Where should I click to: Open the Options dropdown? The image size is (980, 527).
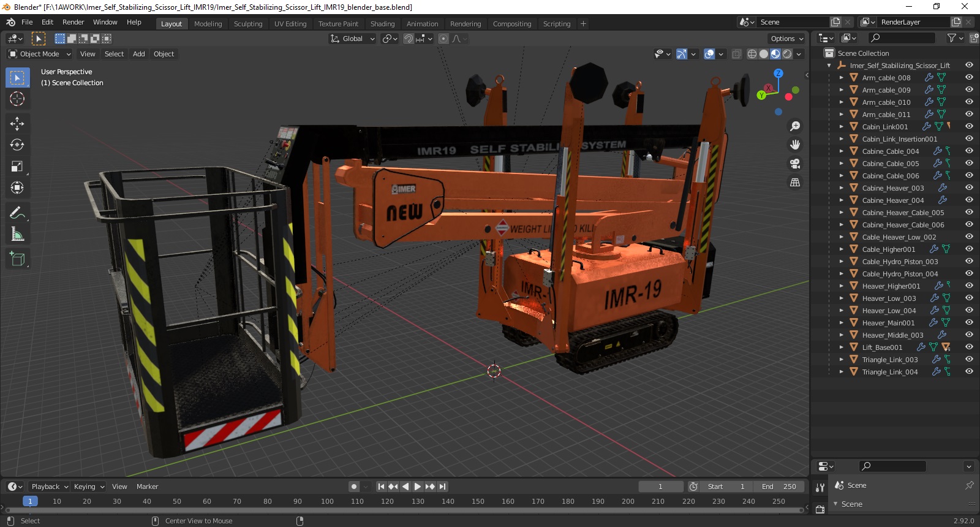[787, 39]
